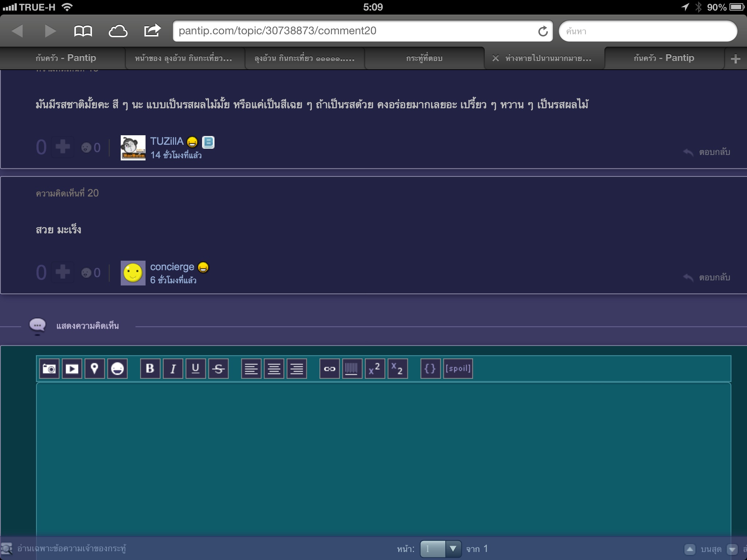Viewport: 747px width, 560px height.
Task: Tap the ค้นหา search field
Action: tap(648, 31)
